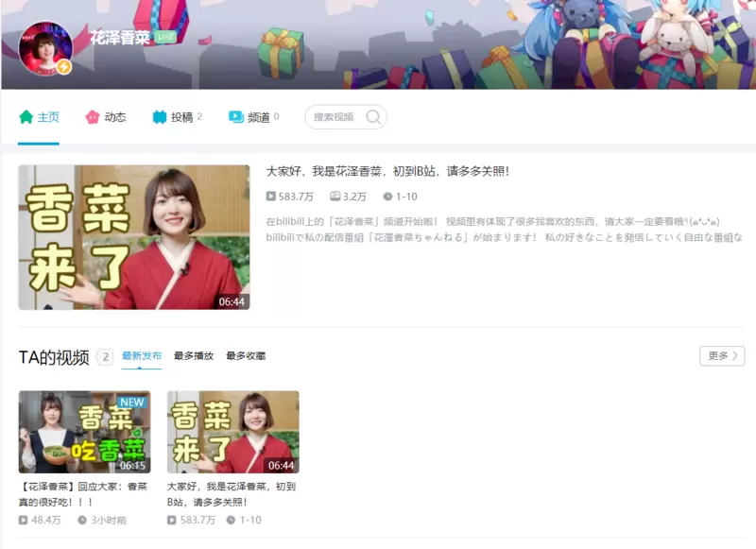
Task: Open featured video title 大家好，我是花泽香菜
Action: 387,171
